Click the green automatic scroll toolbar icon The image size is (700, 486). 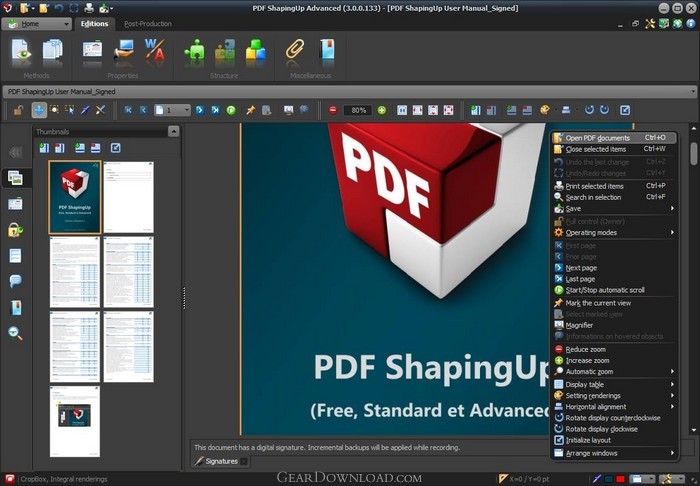(x=231, y=110)
